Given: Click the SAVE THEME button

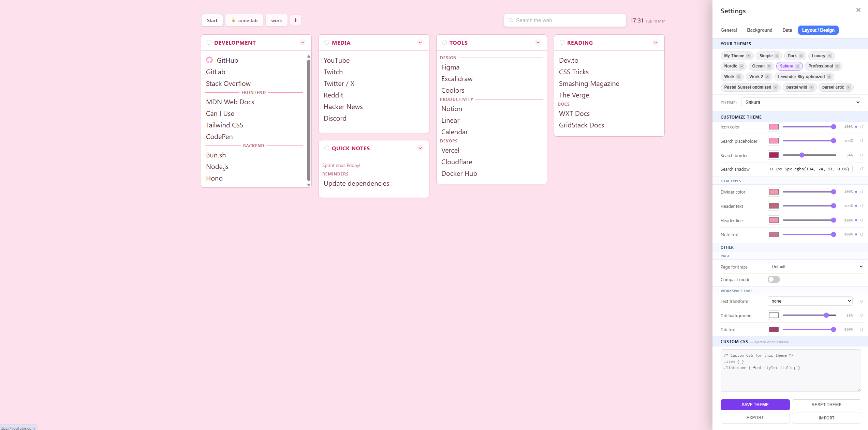Looking at the screenshot, I should 755,405.
